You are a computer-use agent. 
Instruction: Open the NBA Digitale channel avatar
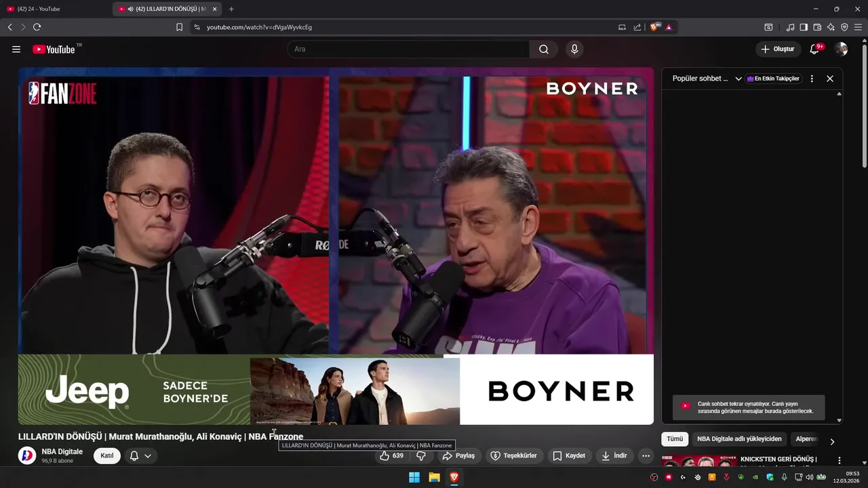coord(27,455)
